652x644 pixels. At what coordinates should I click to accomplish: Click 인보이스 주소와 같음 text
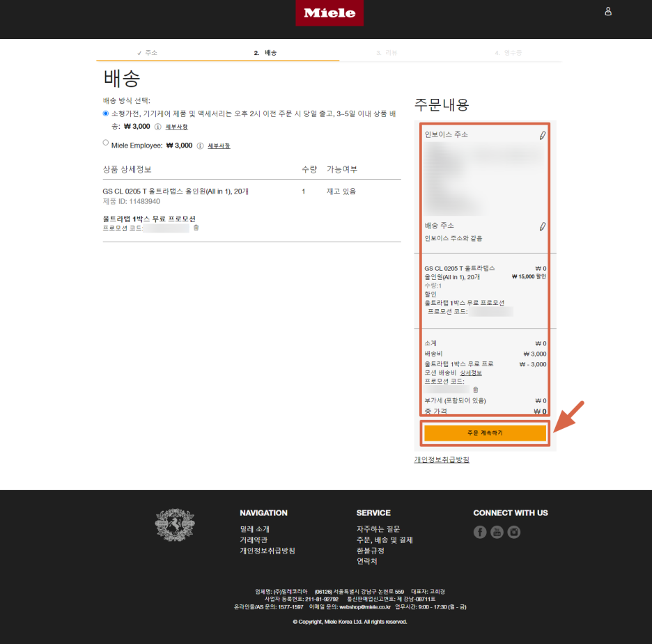click(x=453, y=239)
